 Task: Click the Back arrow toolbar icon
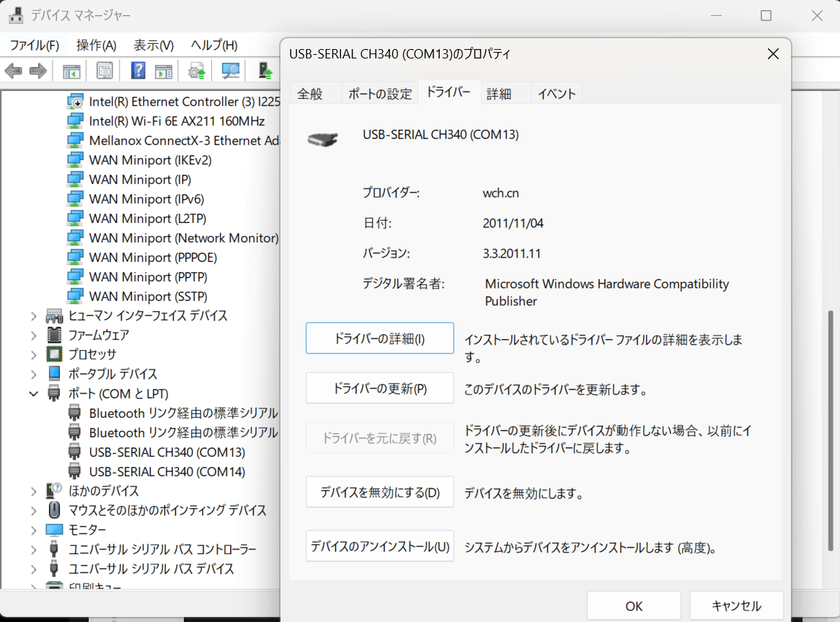click(14, 71)
